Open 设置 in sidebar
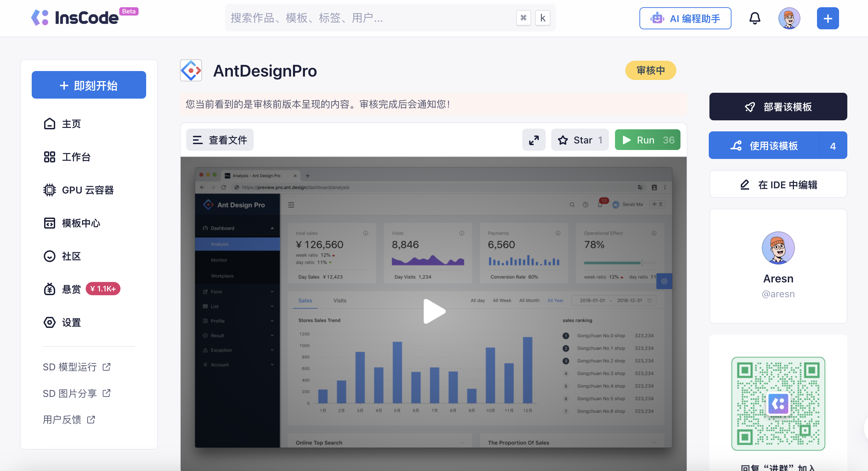 [62, 322]
